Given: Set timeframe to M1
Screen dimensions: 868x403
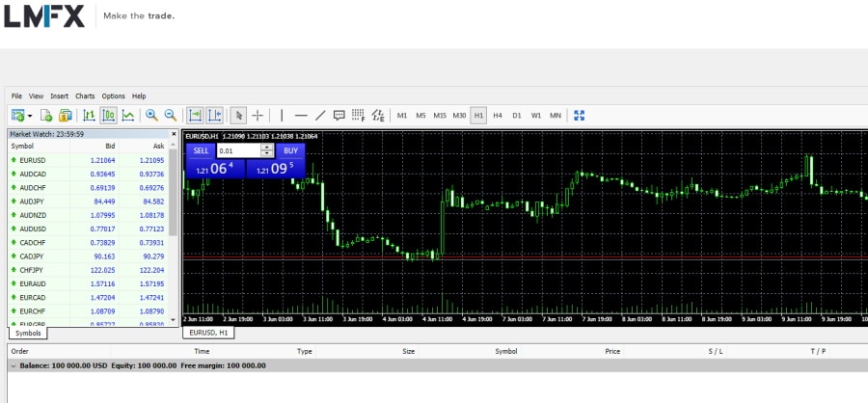Looking at the screenshot, I should 402,116.
